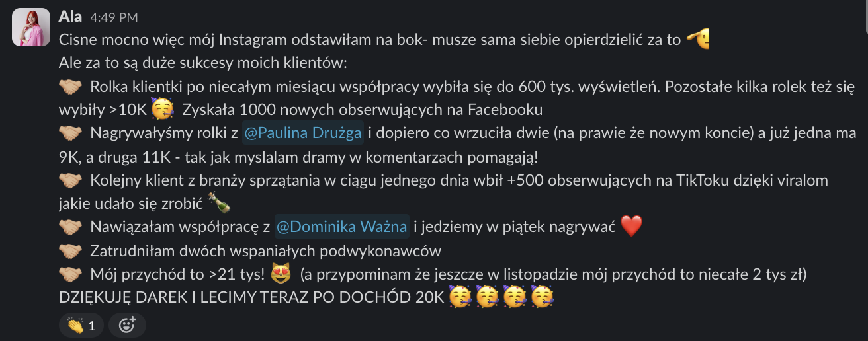Screen dimensions: 868x341
Task: Click handshake emoji before 'Nawiązałam współpracę'
Action: point(70,227)
